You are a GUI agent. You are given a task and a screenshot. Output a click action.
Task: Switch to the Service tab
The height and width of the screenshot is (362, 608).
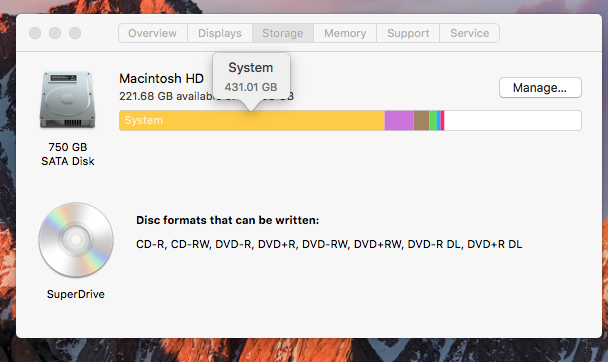click(x=470, y=33)
